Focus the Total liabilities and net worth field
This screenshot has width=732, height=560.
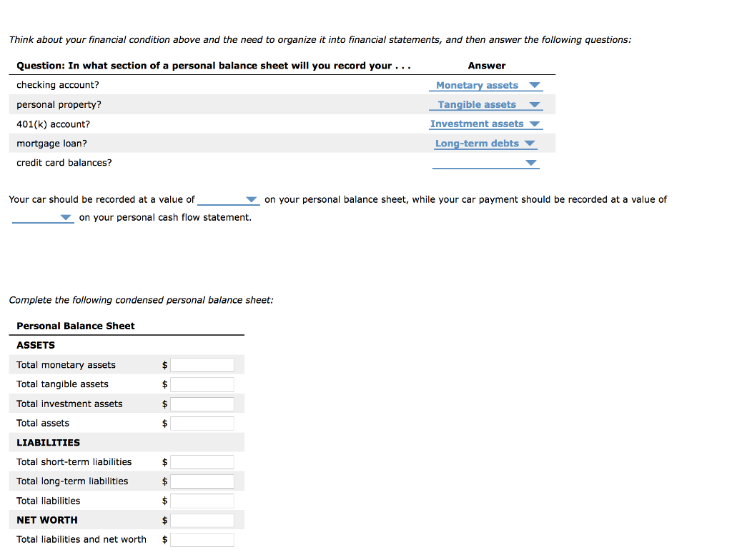click(x=202, y=540)
